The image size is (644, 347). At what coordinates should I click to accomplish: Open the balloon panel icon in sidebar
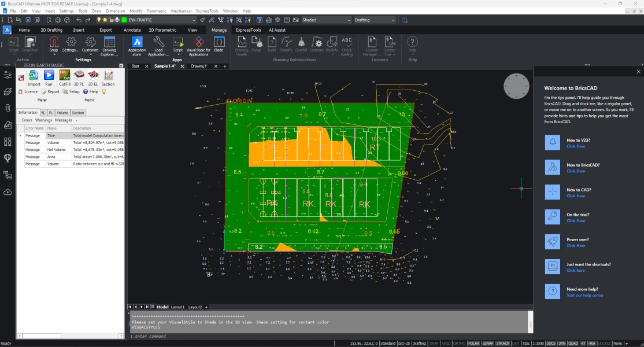click(x=8, y=158)
